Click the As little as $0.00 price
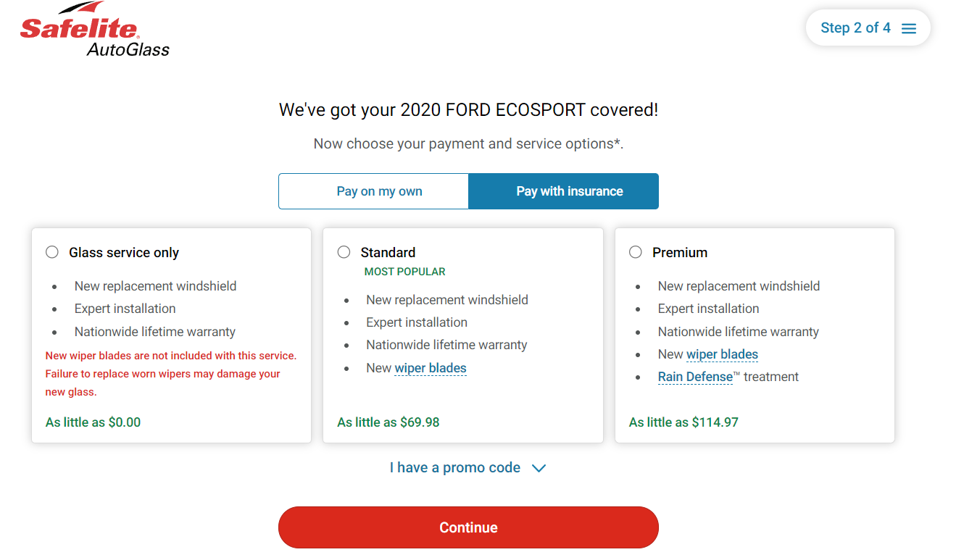Viewport: 964px width, 560px height. click(x=94, y=422)
